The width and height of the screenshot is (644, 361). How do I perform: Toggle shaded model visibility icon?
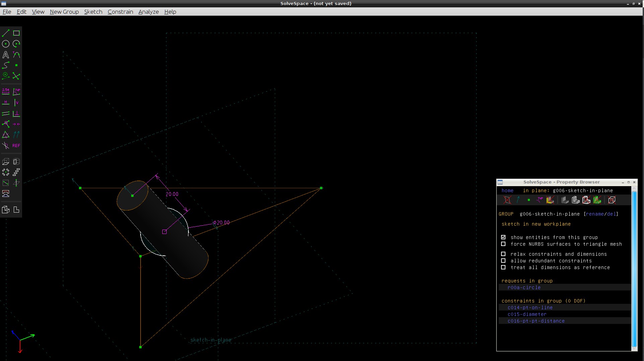565,200
